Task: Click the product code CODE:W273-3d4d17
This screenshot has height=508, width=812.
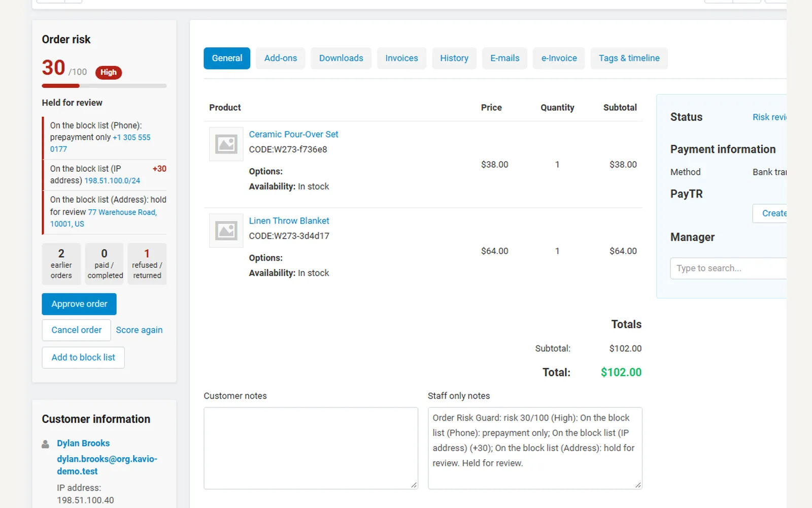Action: [289, 236]
